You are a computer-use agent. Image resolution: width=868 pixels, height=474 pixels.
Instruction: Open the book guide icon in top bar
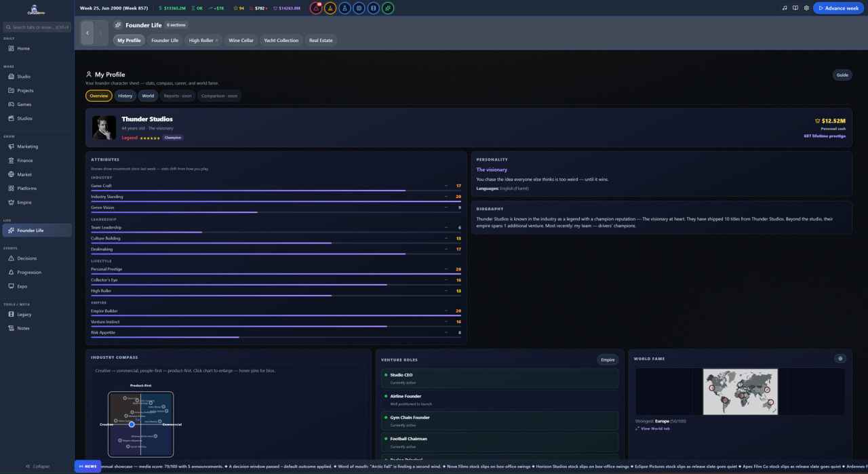[795, 8]
